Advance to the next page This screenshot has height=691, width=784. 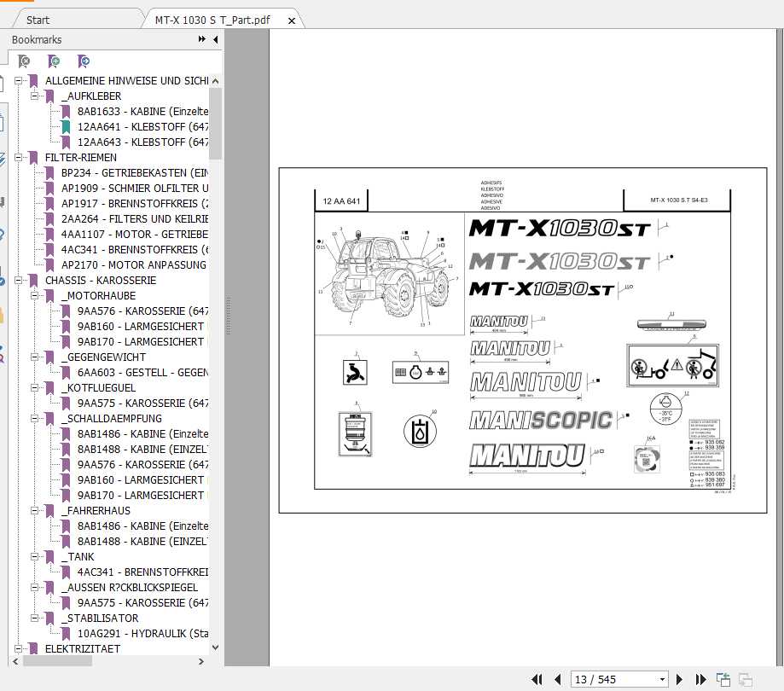680,680
